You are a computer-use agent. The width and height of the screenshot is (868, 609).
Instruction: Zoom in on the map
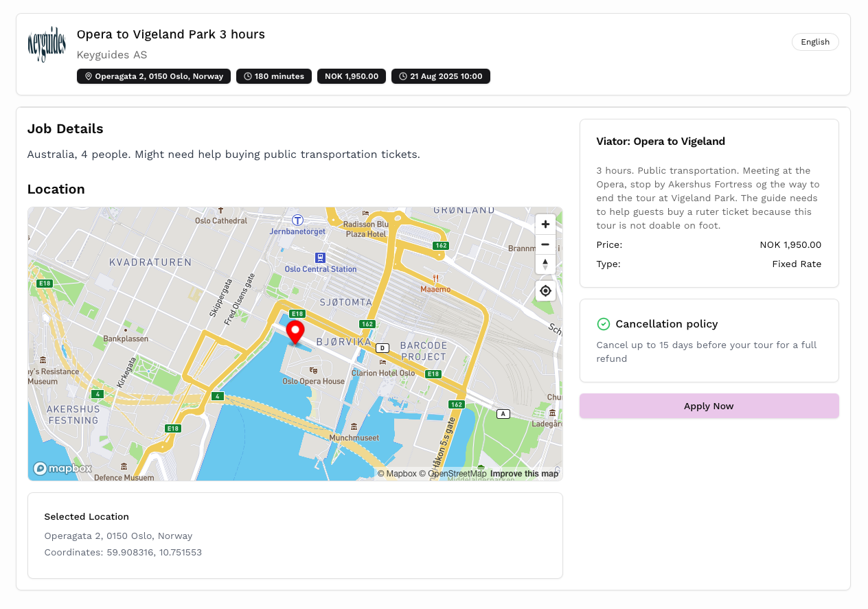tap(545, 225)
